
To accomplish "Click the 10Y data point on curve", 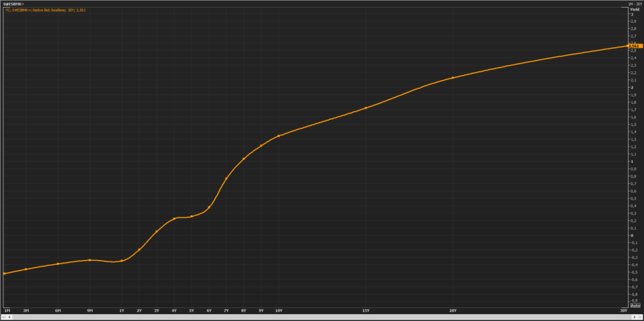I will pyautogui.click(x=279, y=135).
